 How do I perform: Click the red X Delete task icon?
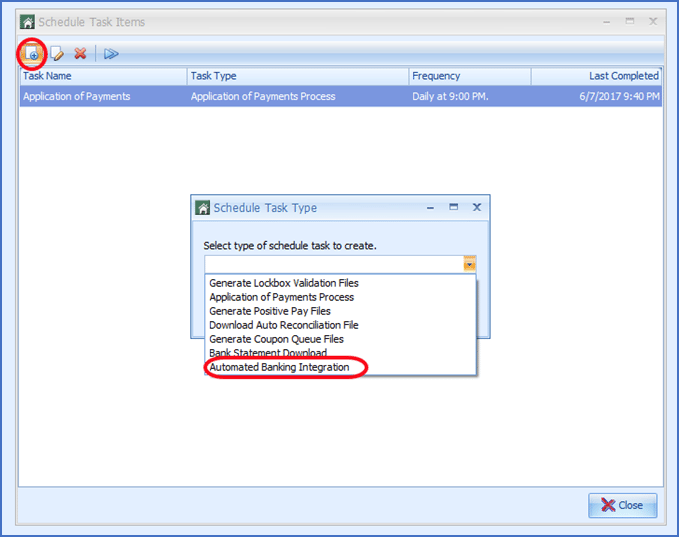coord(80,53)
